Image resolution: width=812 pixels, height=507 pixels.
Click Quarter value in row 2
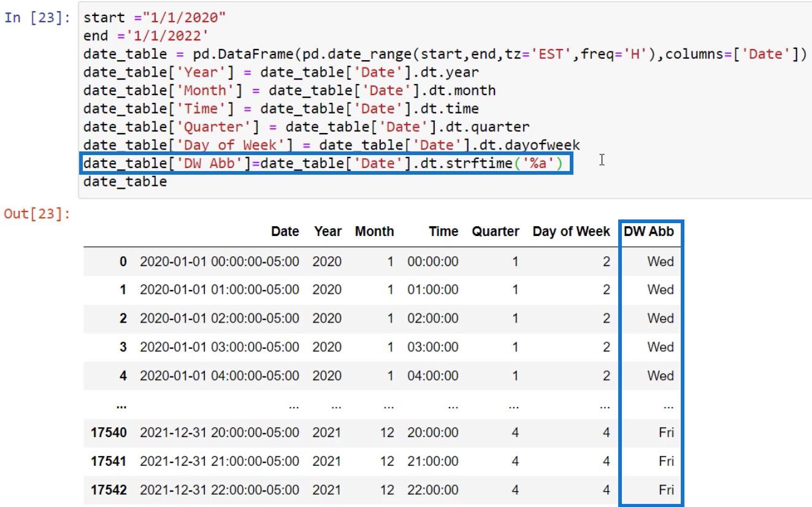(x=515, y=318)
